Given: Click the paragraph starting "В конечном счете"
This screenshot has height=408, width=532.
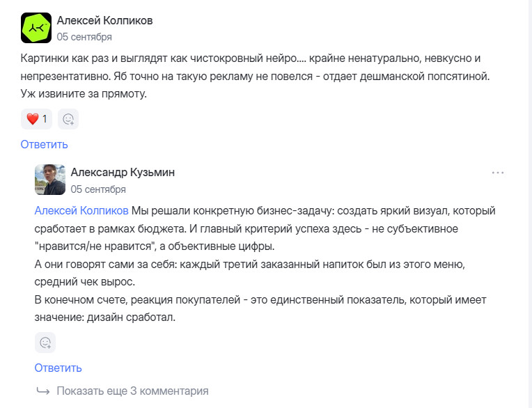Looking at the screenshot, I should tap(260, 299).
